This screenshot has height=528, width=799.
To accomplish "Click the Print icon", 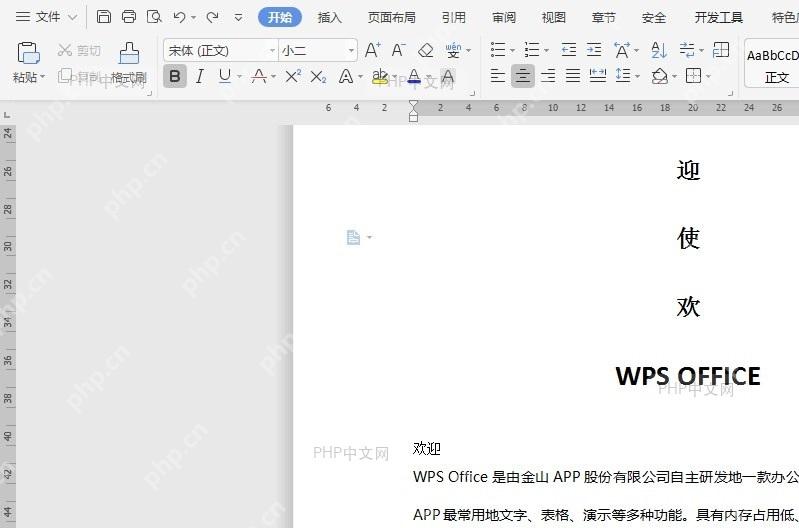I will (129, 17).
